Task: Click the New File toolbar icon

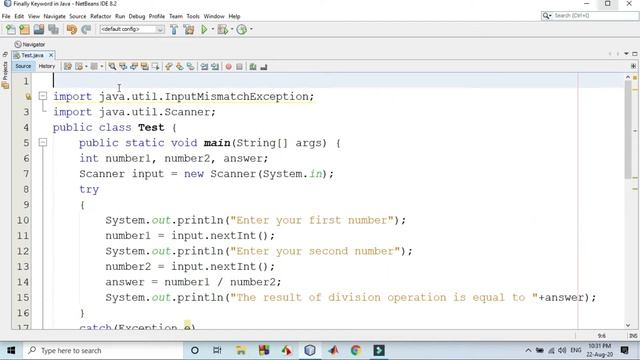Action: (x=11, y=29)
